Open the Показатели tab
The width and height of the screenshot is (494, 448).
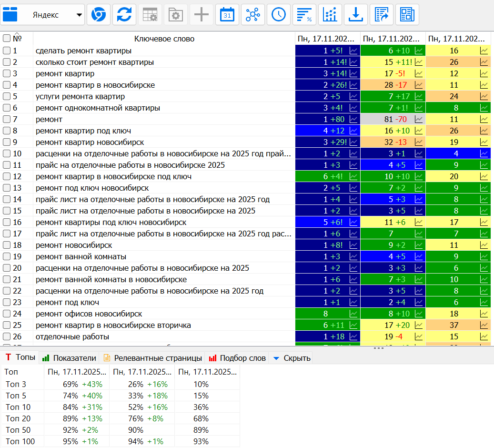pos(69,358)
